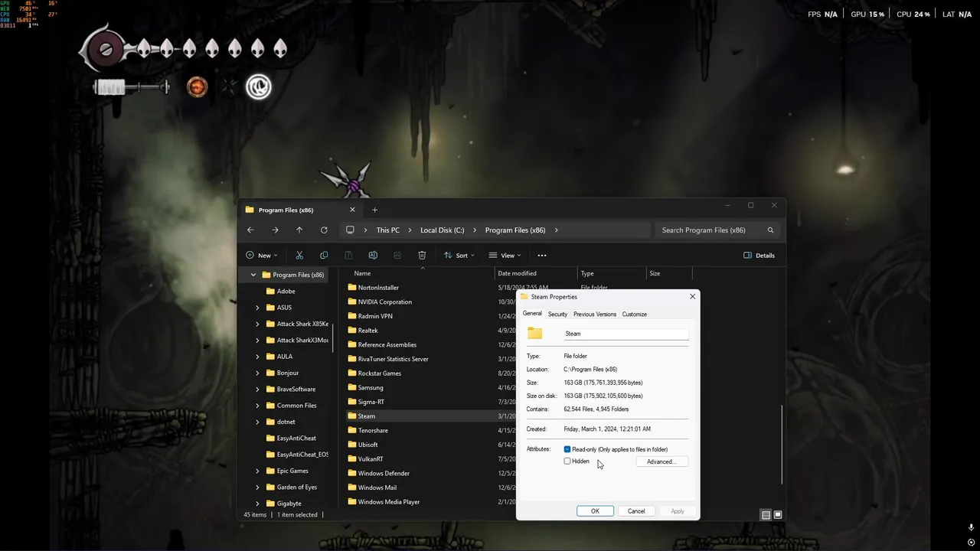Viewport: 980px width, 551px height.
Task: Click the Steam folder name field
Action: [x=626, y=334]
